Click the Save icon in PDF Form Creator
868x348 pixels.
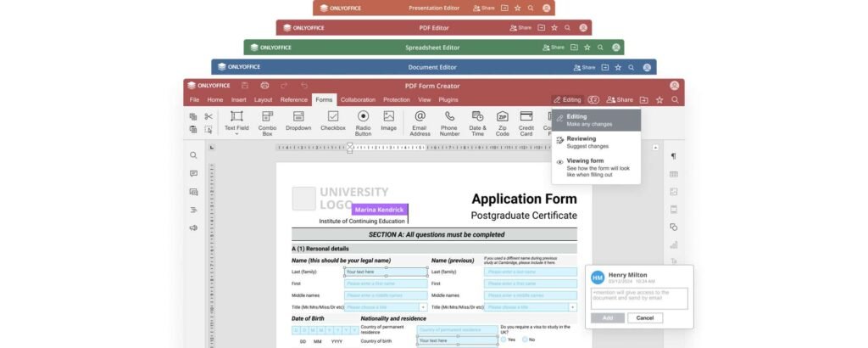pyautogui.click(x=245, y=86)
